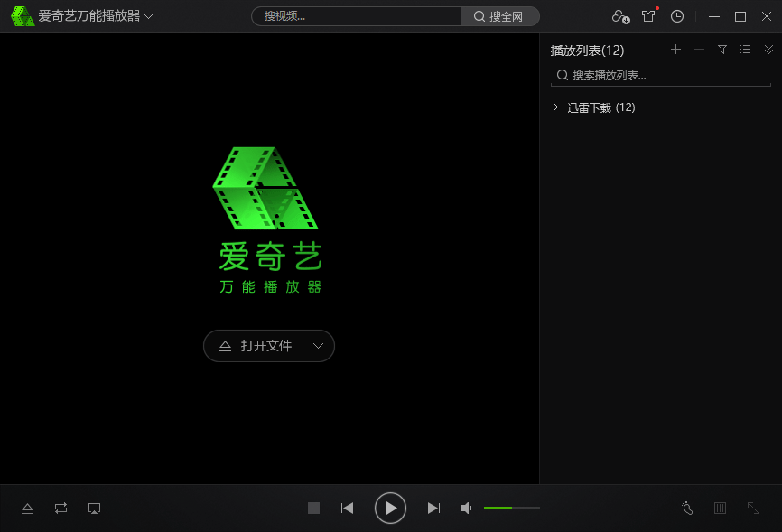
Task: Open the dropdown arrow beside 打开文件
Action: pos(317,346)
